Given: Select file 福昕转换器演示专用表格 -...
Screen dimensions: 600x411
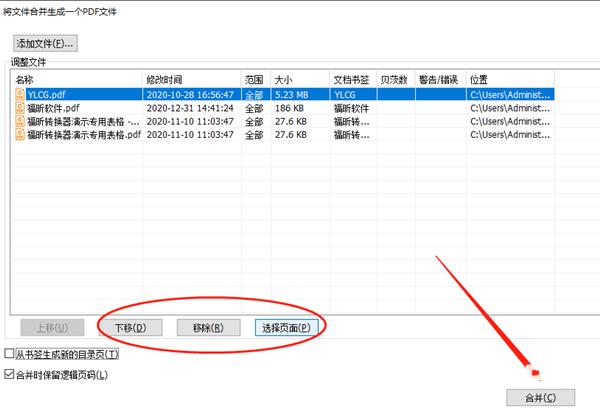Looking at the screenshot, I should click(83, 121).
